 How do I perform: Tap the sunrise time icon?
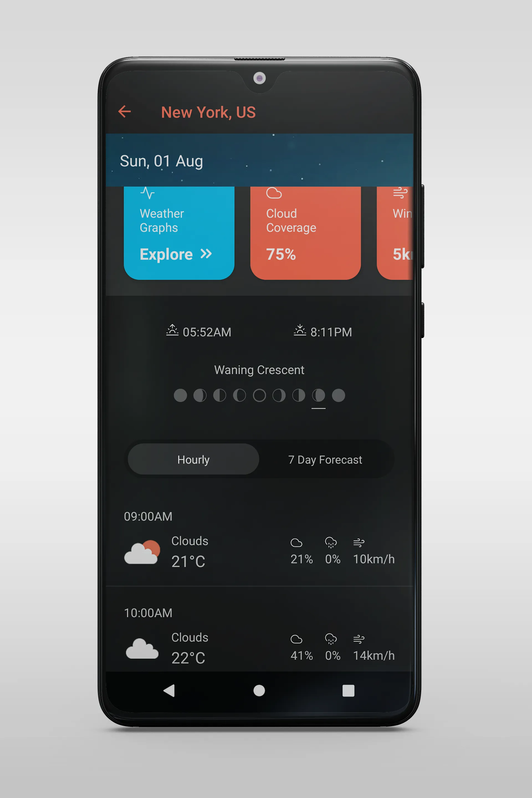[172, 331]
